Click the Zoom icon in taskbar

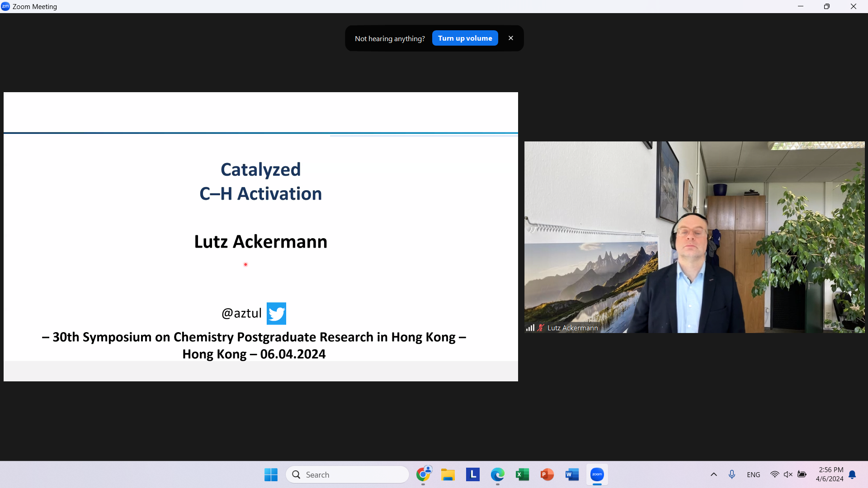point(597,474)
